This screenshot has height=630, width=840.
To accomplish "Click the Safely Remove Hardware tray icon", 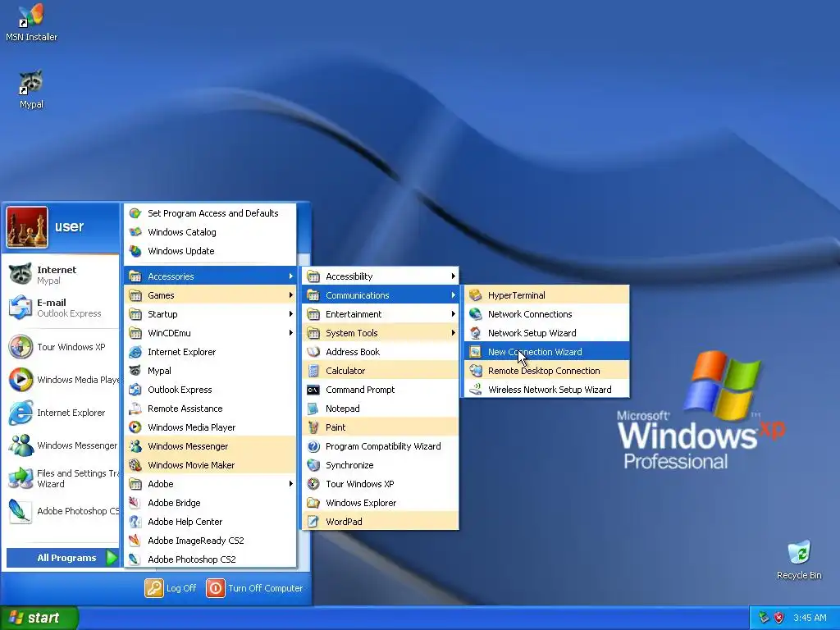I will (764, 618).
